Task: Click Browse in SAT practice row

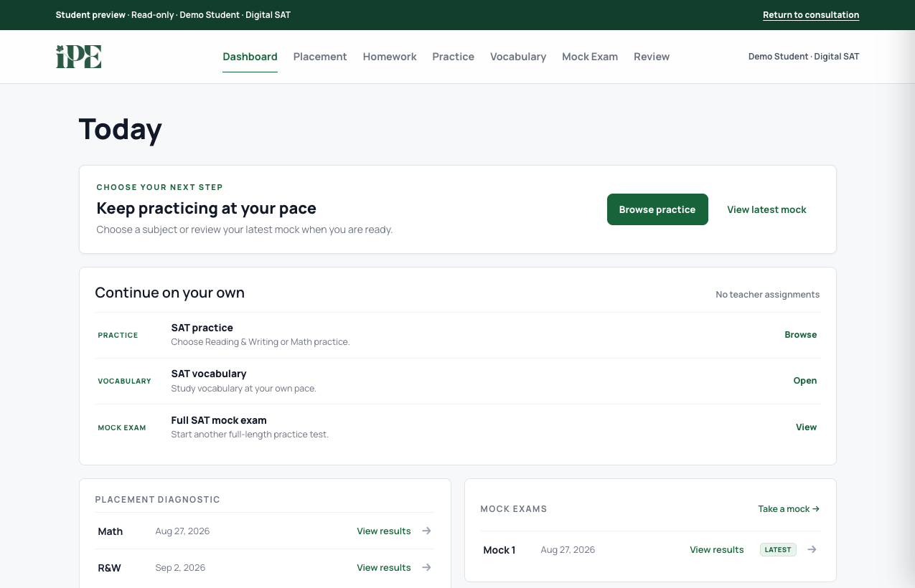Action: pyautogui.click(x=801, y=335)
